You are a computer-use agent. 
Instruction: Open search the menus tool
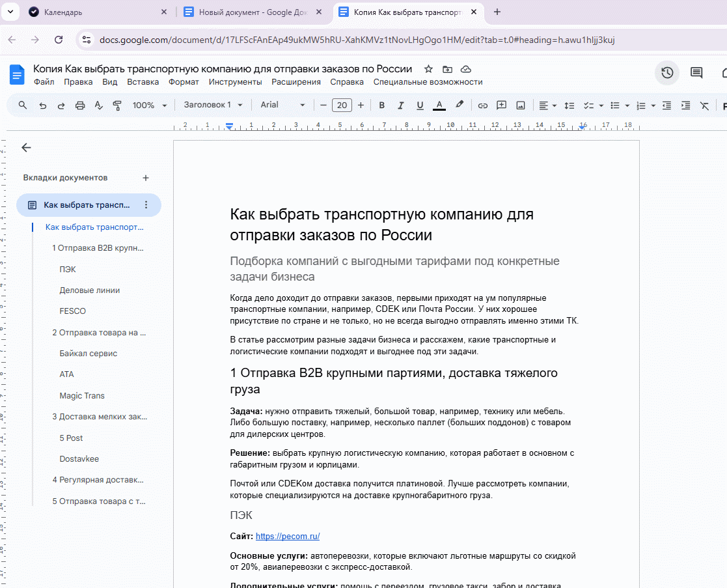(22, 105)
